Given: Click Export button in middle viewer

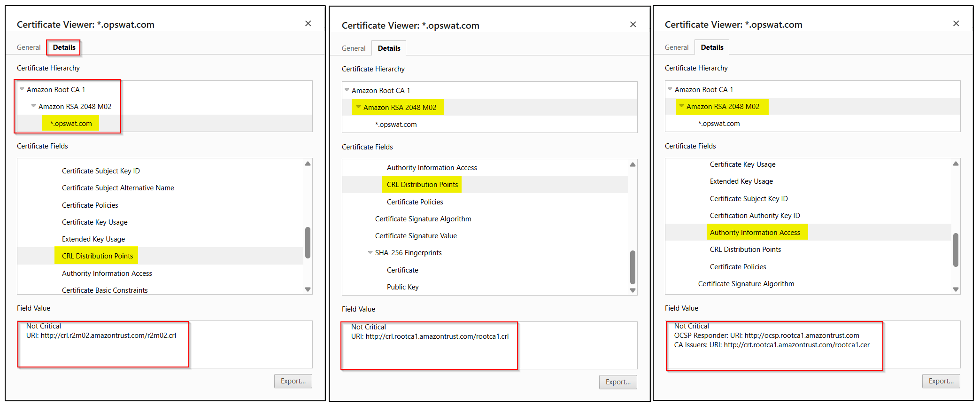Looking at the screenshot, I should point(618,382).
